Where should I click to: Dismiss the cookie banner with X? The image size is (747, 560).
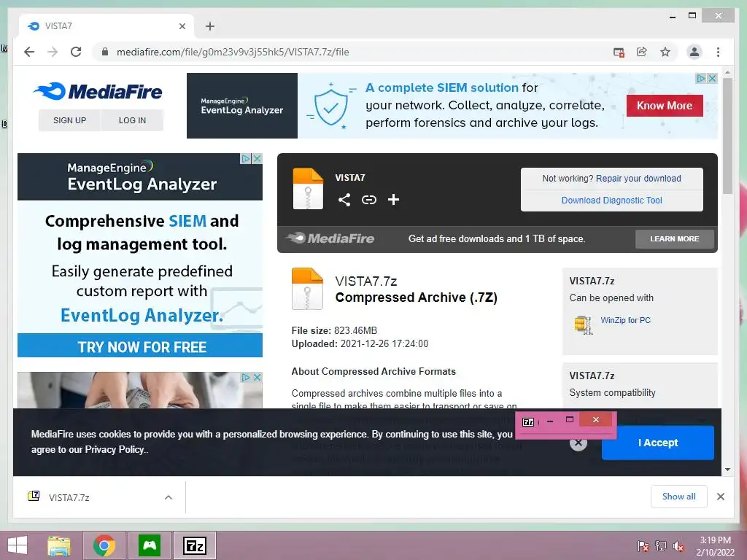pyautogui.click(x=578, y=443)
